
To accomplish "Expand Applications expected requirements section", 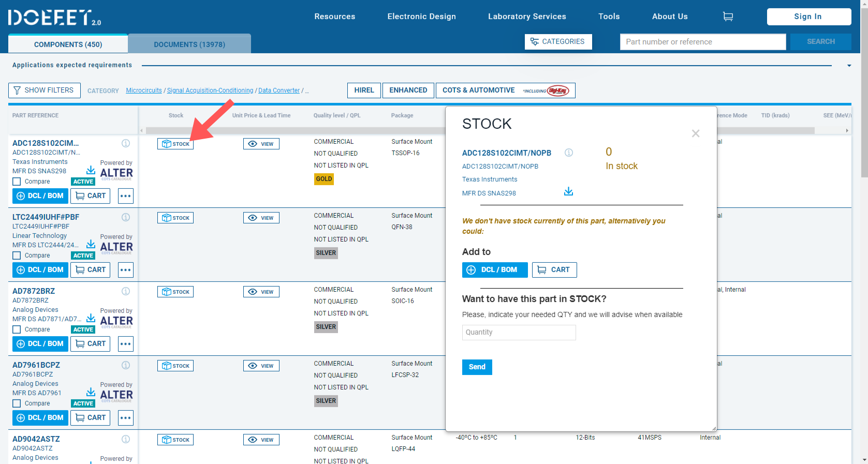I will pyautogui.click(x=849, y=66).
